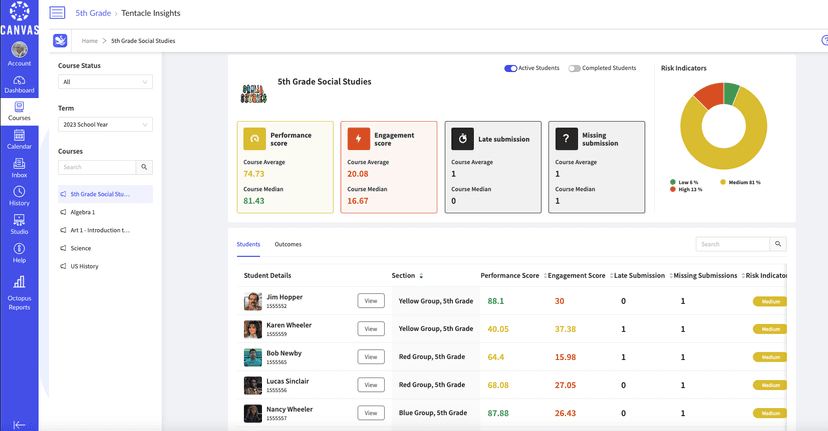Click View button for Jim Hopper
This screenshot has height=431, width=828.
[x=371, y=301]
